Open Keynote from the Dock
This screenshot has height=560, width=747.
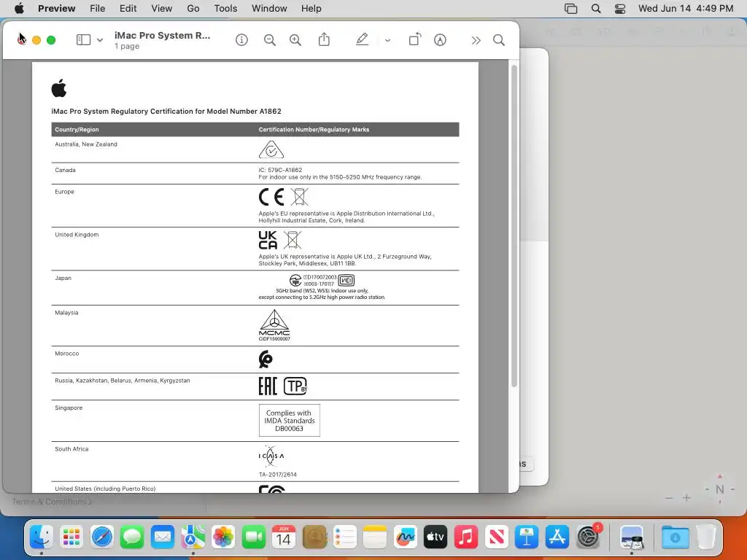click(x=527, y=537)
